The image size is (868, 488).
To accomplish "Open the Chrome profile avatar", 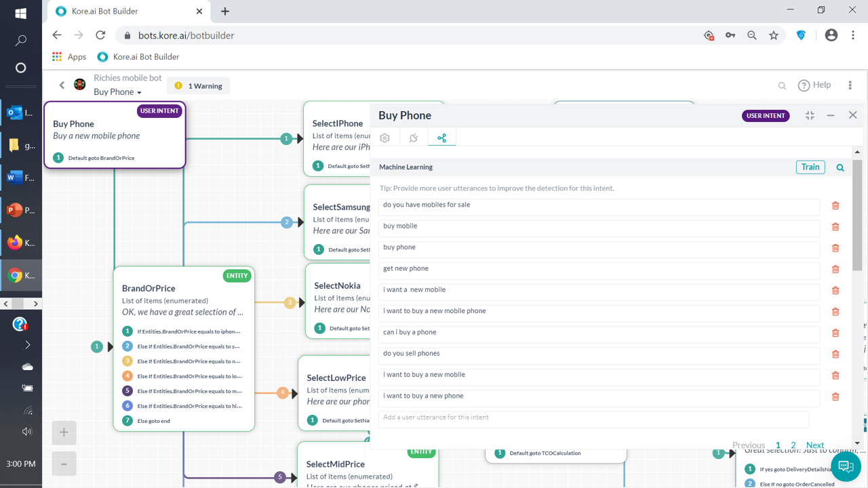I will coord(831,35).
